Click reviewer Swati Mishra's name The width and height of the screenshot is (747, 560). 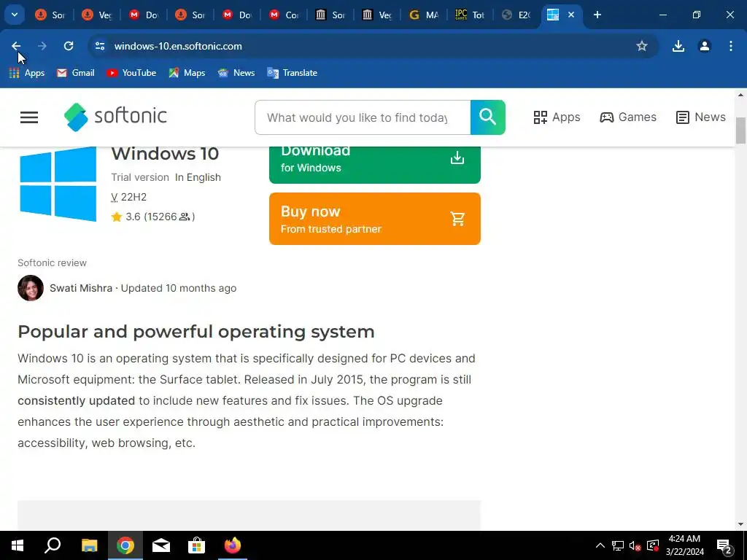coord(81,288)
